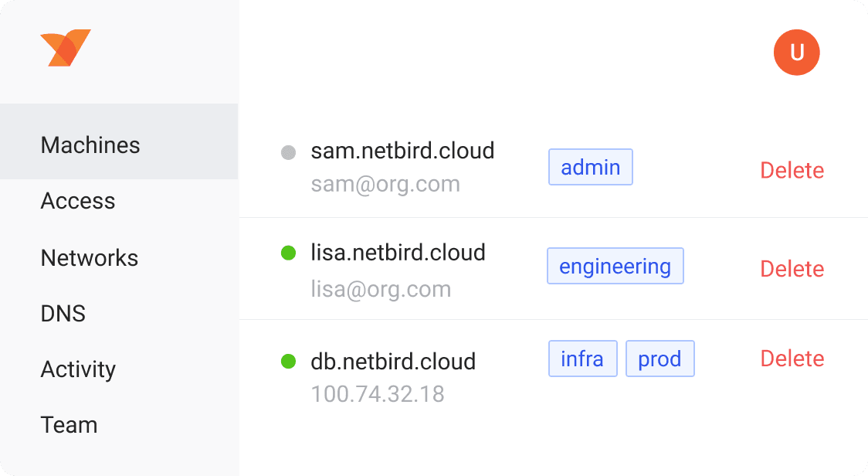Image resolution: width=868 pixels, height=476 pixels.
Task: Open the Access section
Action: coord(78,201)
